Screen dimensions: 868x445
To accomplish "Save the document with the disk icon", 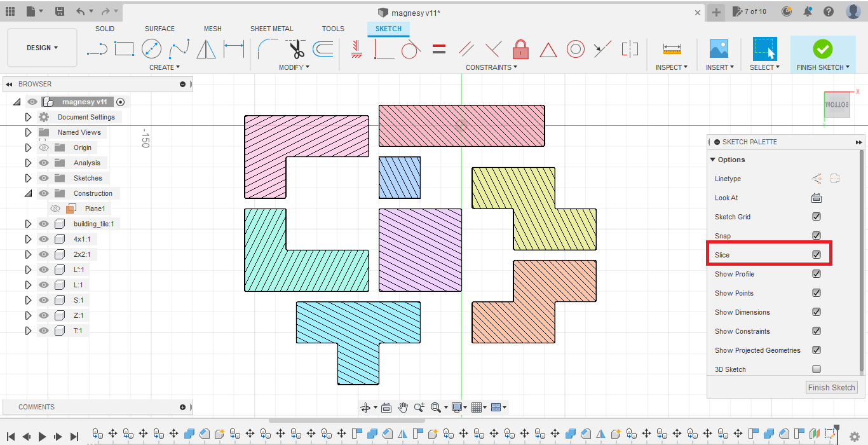I will (59, 11).
